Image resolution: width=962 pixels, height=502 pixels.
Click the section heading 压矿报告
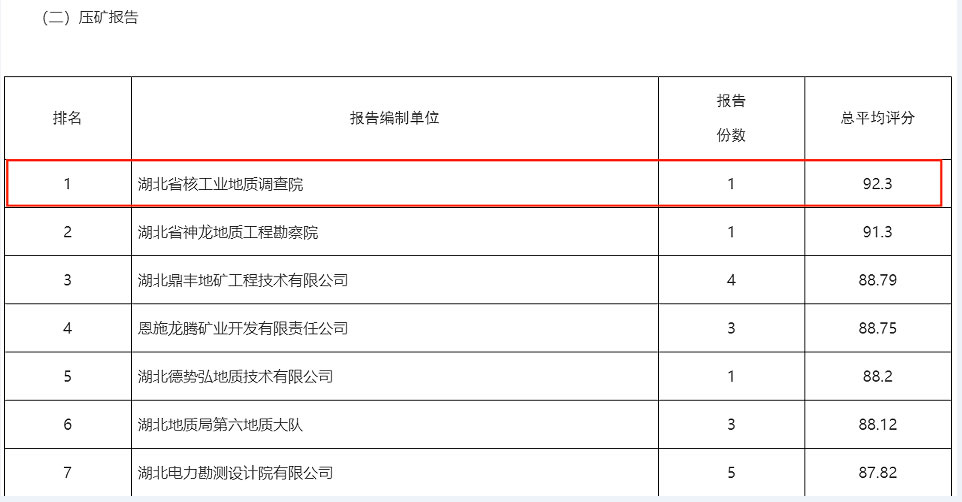pos(89,18)
